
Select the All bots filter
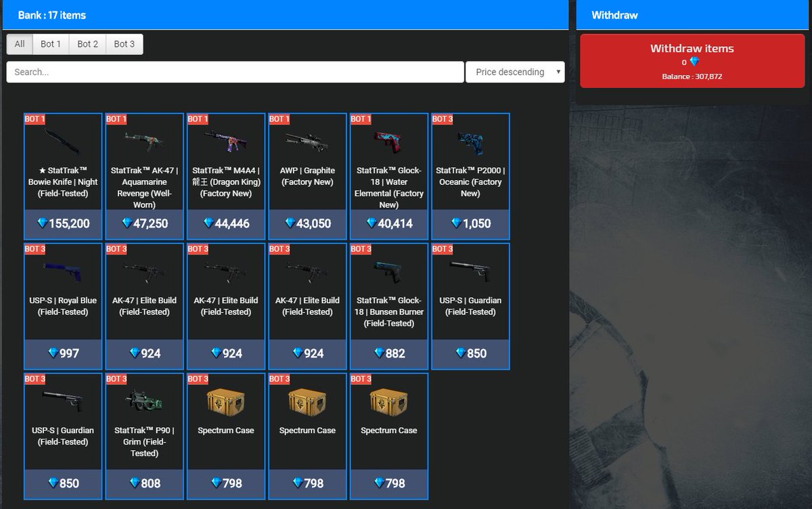point(20,43)
